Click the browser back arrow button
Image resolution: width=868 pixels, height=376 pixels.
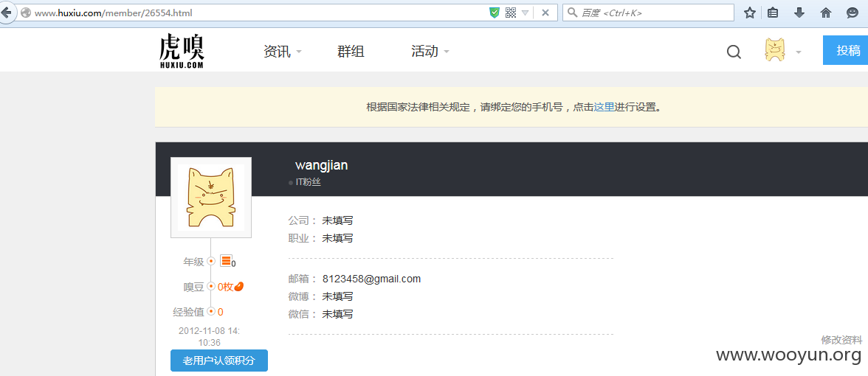[6, 13]
